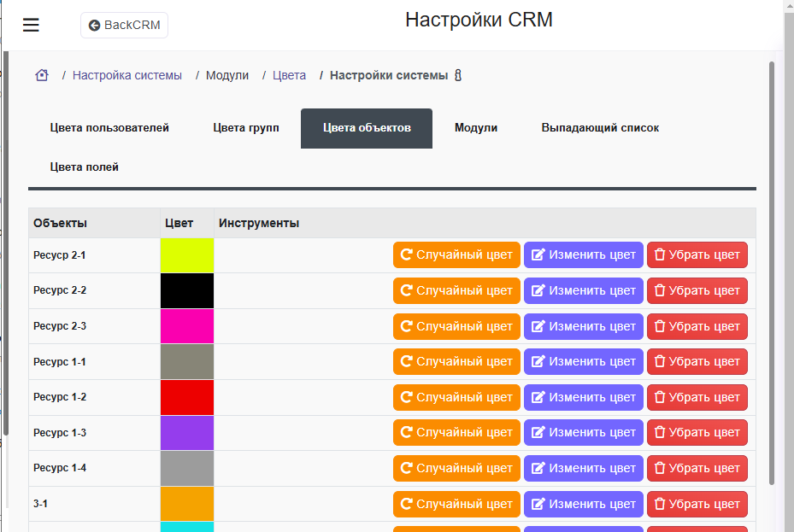Switch to Цвета полей tab
This screenshot has height=532, width=794.
[x=85, y=167]
